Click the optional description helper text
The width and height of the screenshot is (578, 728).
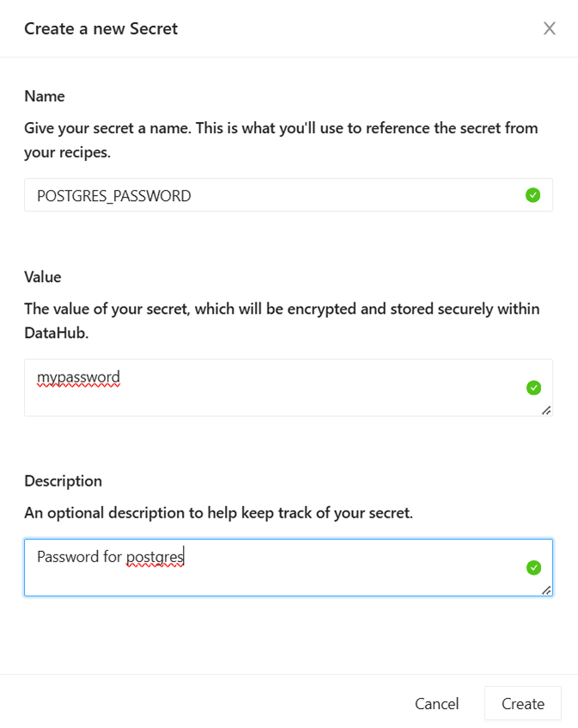(218, 513)
